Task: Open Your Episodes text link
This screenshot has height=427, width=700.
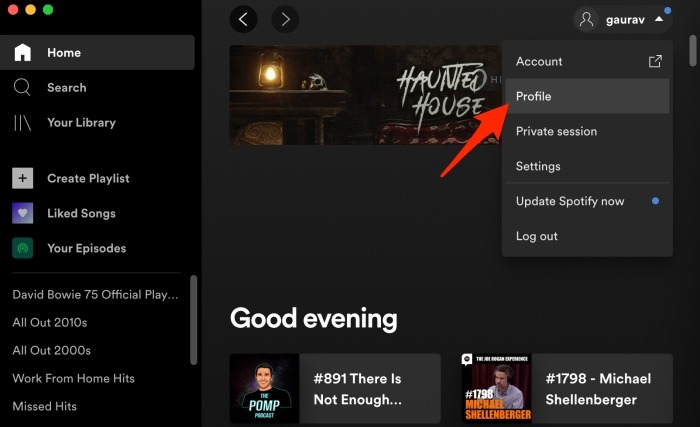Action: click(87, 248)
